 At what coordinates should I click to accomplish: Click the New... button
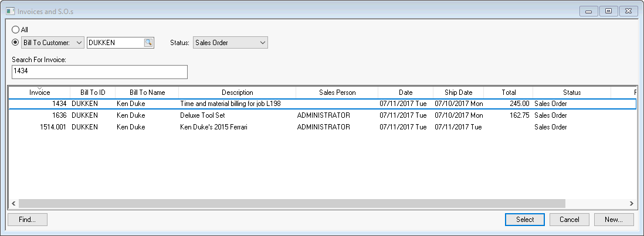(x=614, y=220)
